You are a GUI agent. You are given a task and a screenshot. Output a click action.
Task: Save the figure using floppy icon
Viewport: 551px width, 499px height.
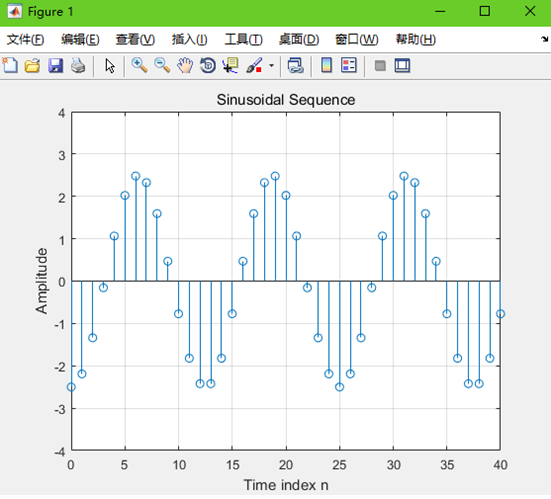55,66
